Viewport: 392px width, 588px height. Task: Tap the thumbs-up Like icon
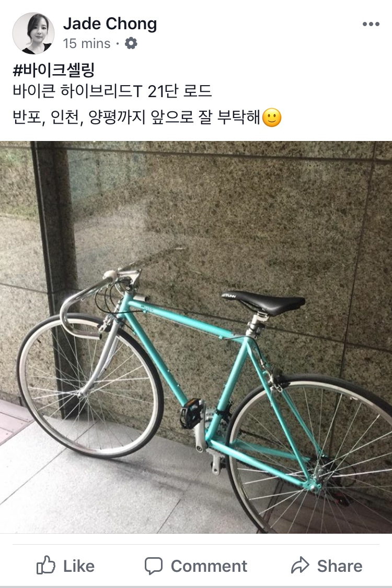click(x=46, y=565)
